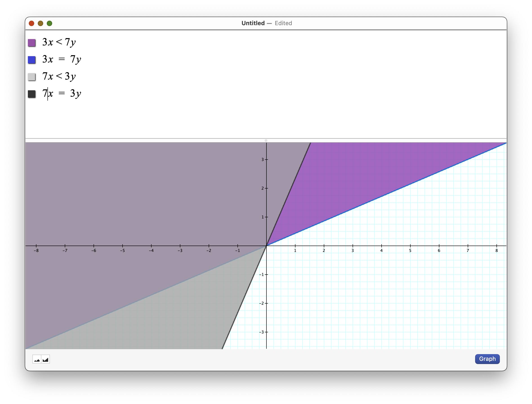Click the split divider handle above the graph
Viewport: 532px width, 404px height.
point(266,140)
